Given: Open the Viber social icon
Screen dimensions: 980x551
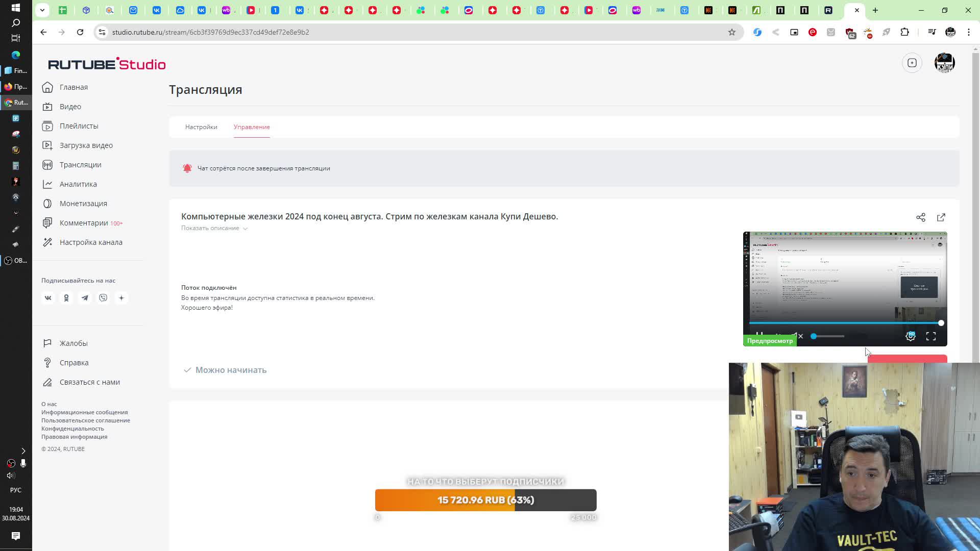Looking at the screenshot, I should 103,298.
